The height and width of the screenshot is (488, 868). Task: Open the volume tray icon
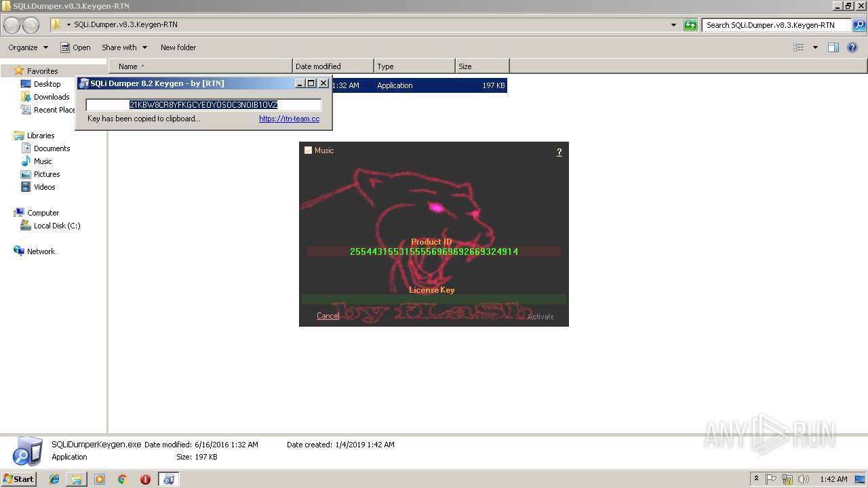804,479
